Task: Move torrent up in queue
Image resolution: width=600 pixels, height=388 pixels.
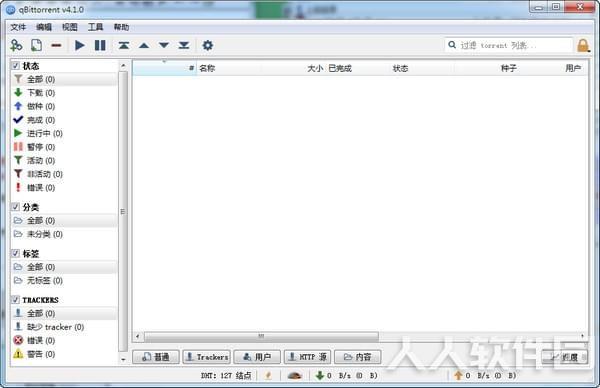Action: [144, 46]
